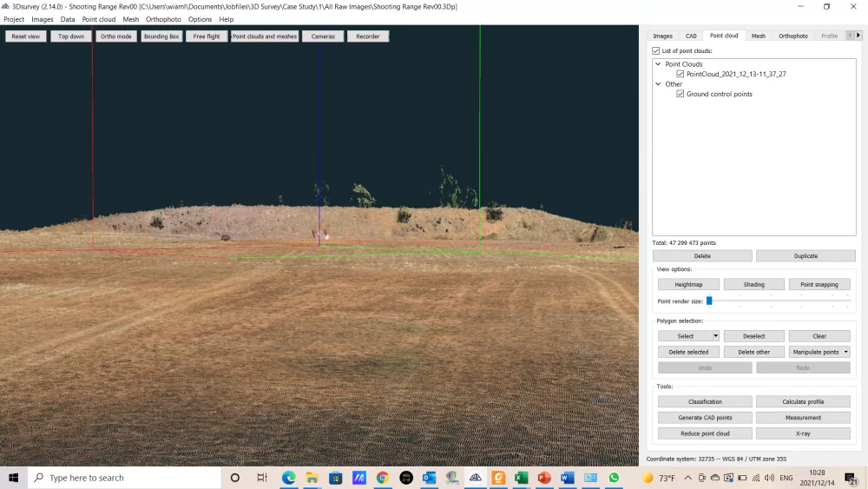Viewport: 868px width, 489px height.
Task: Uncheck List of point clouds checkbox
Action: pos(656,51)
